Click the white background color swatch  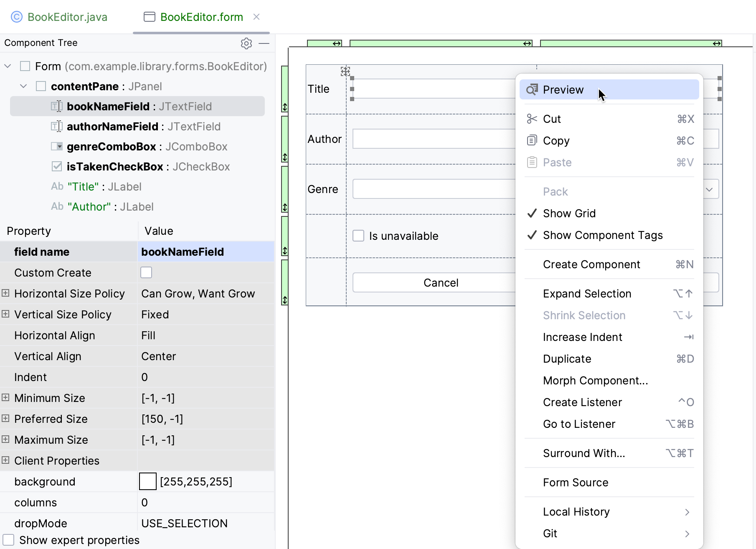coord(147,481)
